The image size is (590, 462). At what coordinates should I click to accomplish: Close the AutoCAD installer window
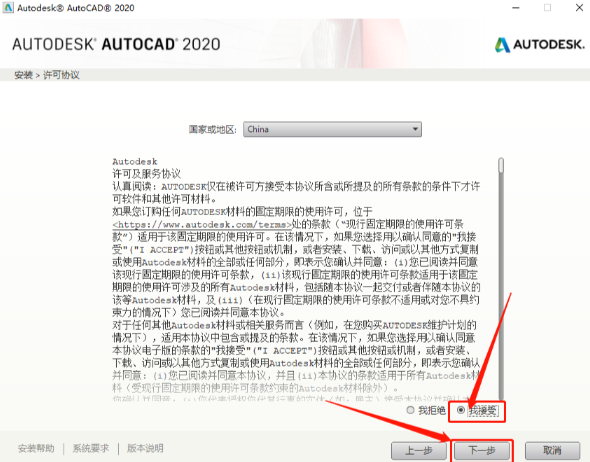[x=579, y=8]
